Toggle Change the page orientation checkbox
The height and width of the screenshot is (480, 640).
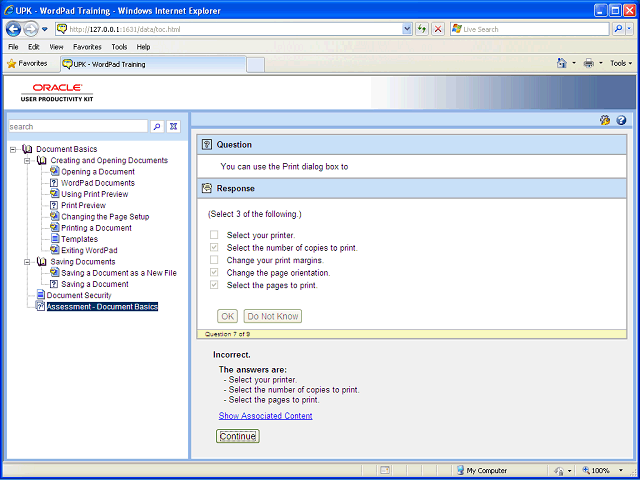click(x=214, y=272)
